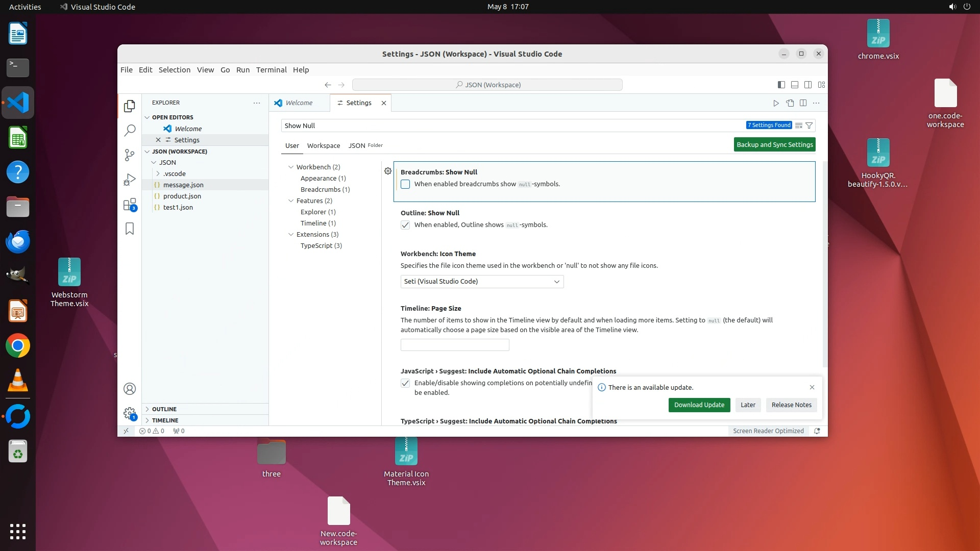Enable the Breadcrumbs Show Null checkbox

405,184
